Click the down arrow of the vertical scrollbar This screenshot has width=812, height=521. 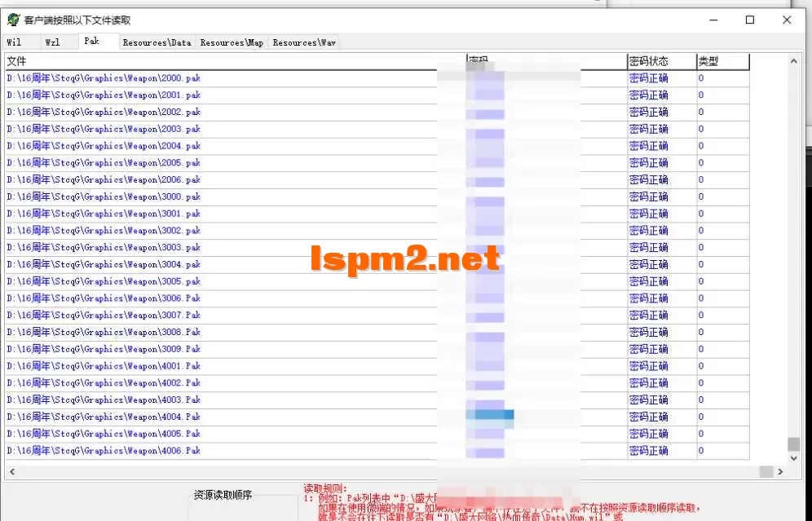793,458
